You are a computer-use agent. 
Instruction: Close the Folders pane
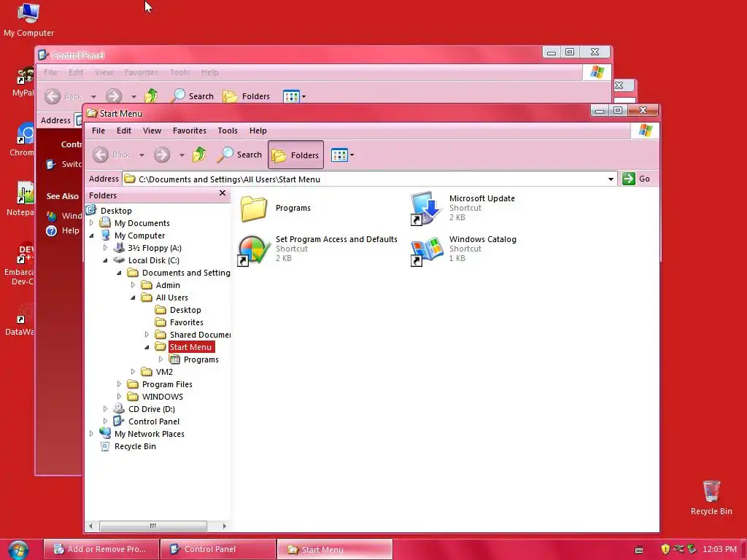222,192
